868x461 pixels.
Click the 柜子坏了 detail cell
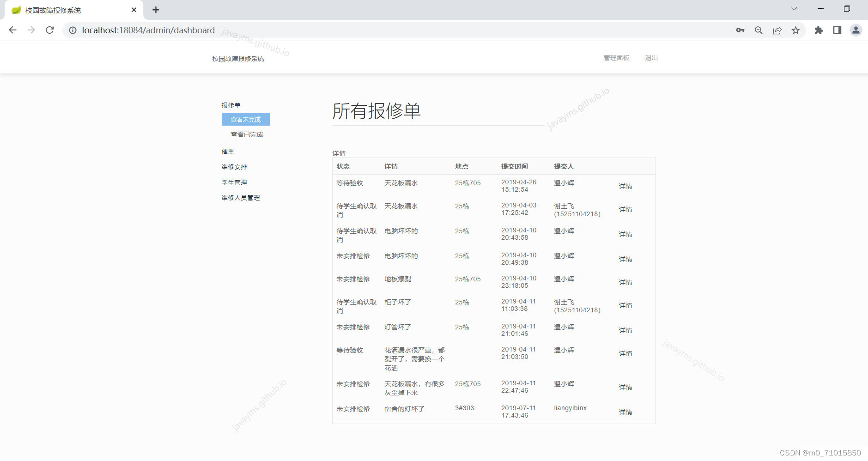pyautogui.click(x=398, y=302)
